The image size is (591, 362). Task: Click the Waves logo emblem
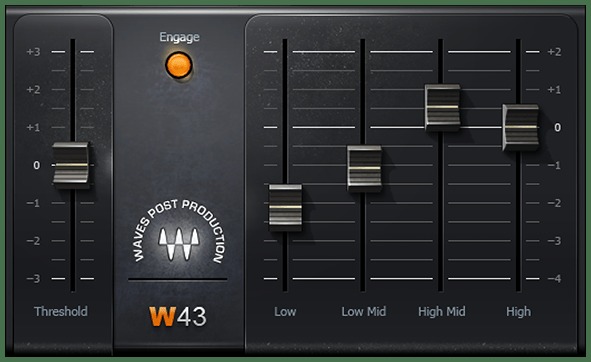click(x=179, y=244)
